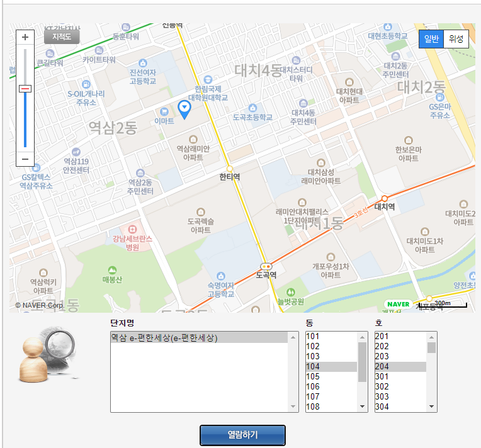Click the map zoom out minus button

(x=25, y=159)
